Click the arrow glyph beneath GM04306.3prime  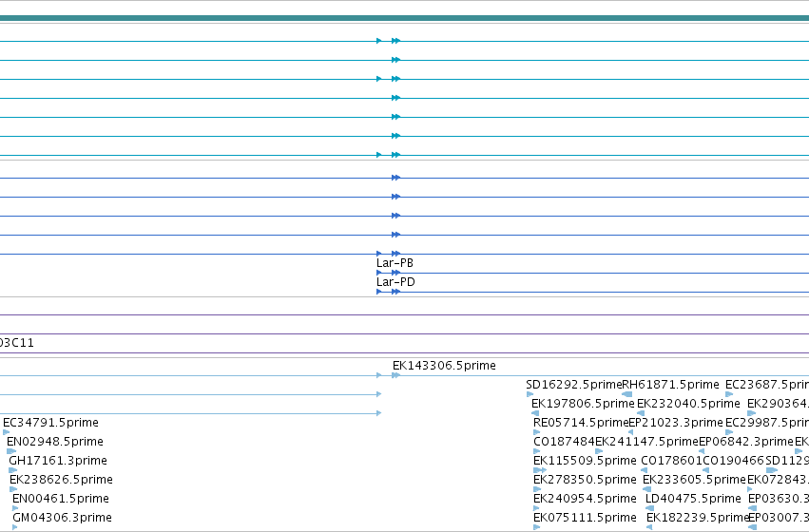[x=15, y=527]
